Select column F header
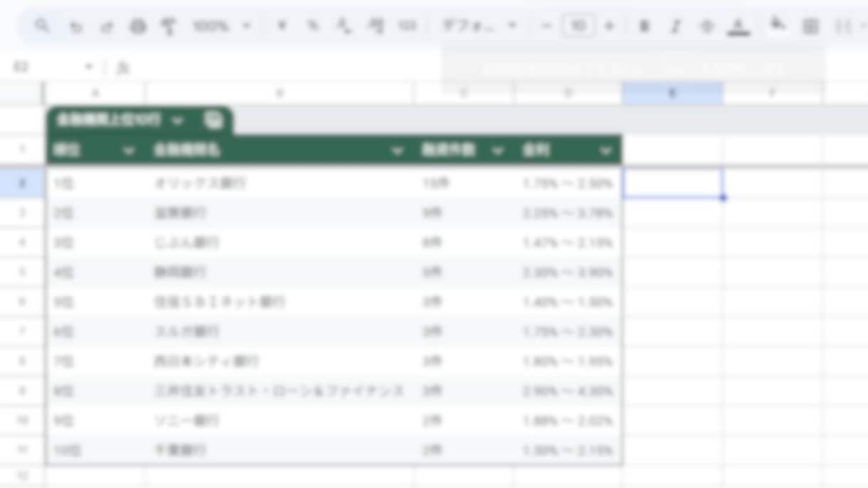 click(x=773, y=93)
